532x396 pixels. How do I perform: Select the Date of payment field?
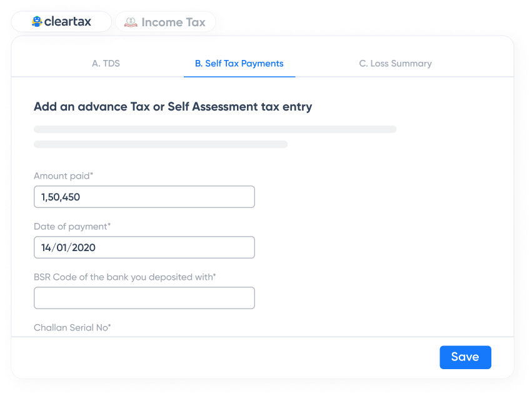pos(144,247)
